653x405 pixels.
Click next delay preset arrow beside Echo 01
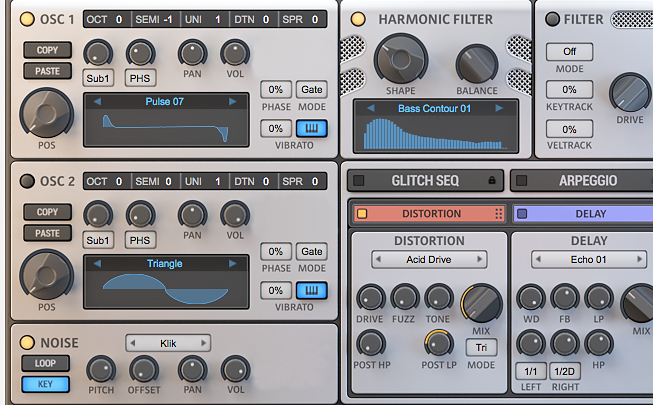(x=640, y=259)
